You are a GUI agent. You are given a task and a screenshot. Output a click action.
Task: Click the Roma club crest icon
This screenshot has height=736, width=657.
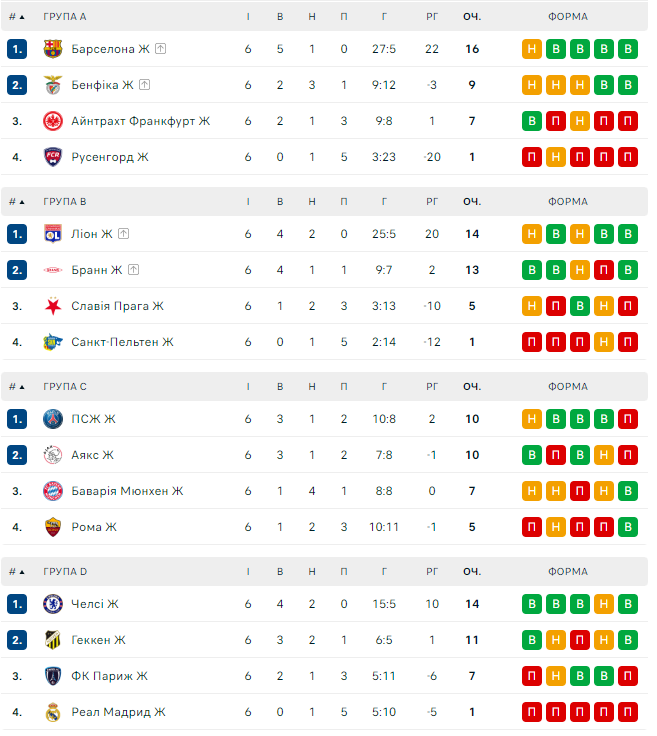click(53, 527)
